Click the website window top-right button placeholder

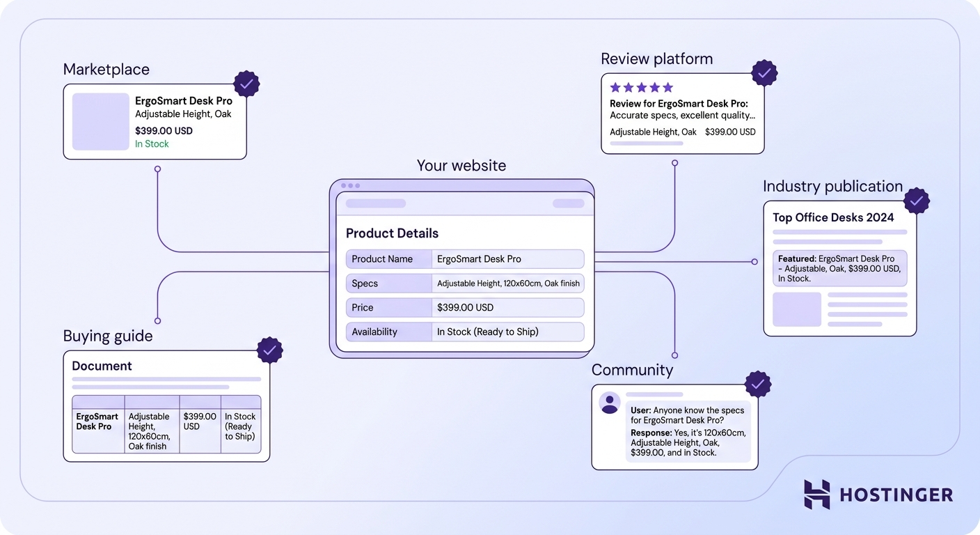(x=569, y=203)
